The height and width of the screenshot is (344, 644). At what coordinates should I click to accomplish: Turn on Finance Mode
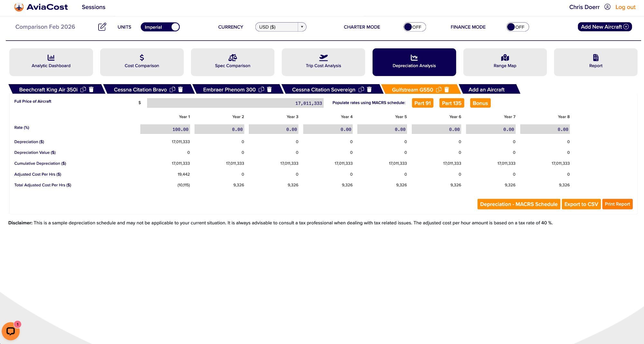pyautogui.click(x=517, y=27)
